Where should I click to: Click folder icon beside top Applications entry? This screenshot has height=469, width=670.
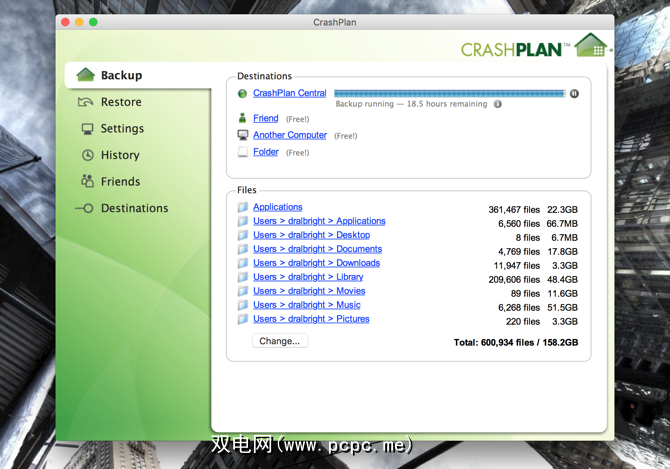tap(243, 207)
